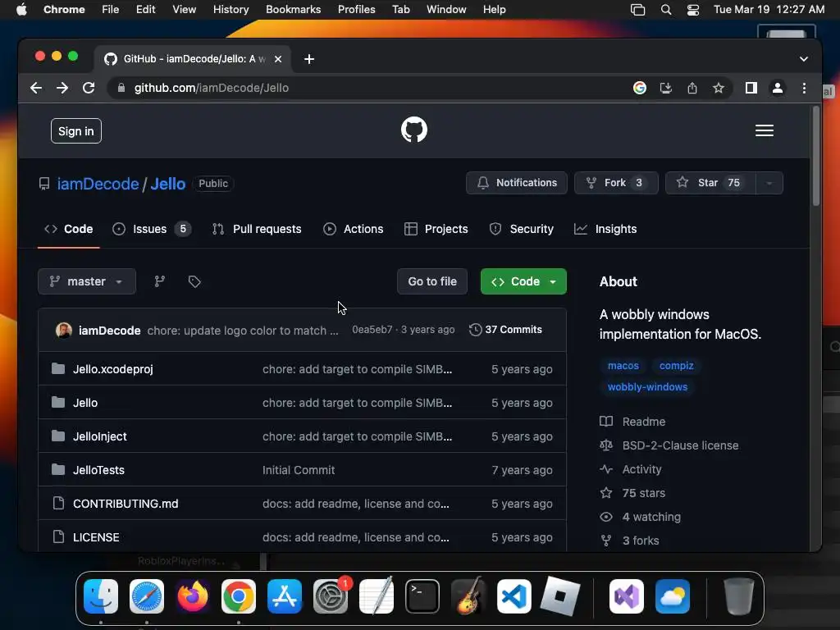
Task: Open the JelloInject folder
Action: pos(99,436)
